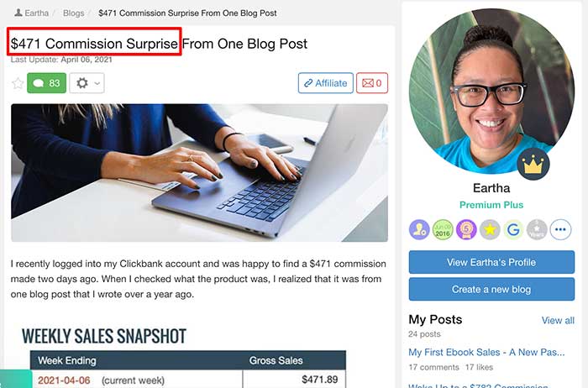588x388 pixels.
Task: Click Eartha's round profile photo
Action: click(x=491, y=91)
